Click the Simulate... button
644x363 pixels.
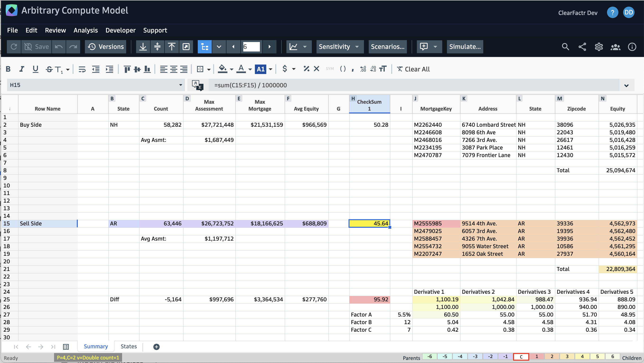(x=465, y=47)
